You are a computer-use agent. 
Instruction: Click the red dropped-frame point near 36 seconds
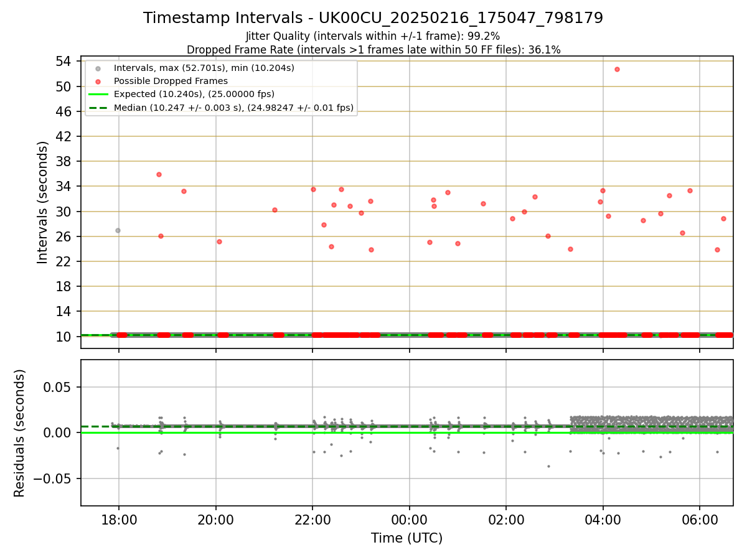pos(159,174)
